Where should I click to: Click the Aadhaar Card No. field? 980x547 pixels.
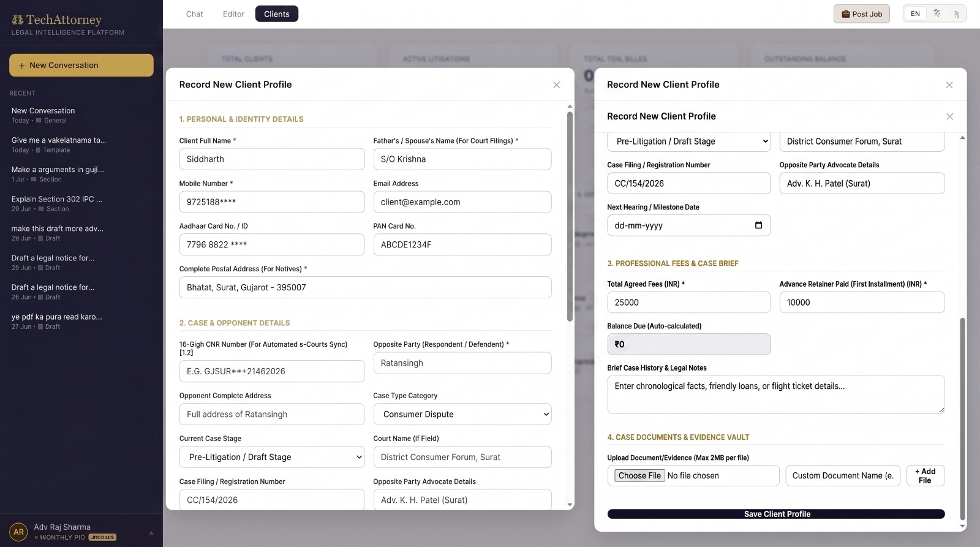tap(272, 244)
